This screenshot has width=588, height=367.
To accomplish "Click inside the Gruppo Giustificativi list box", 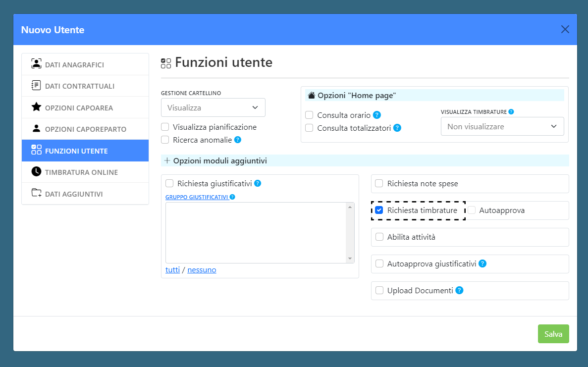I will tap(256, 233).
